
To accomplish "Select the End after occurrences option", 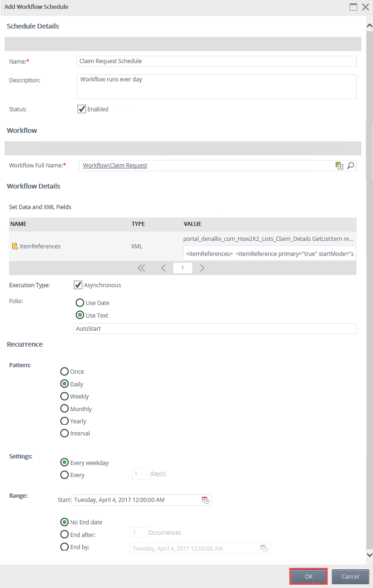I will 65,534.
